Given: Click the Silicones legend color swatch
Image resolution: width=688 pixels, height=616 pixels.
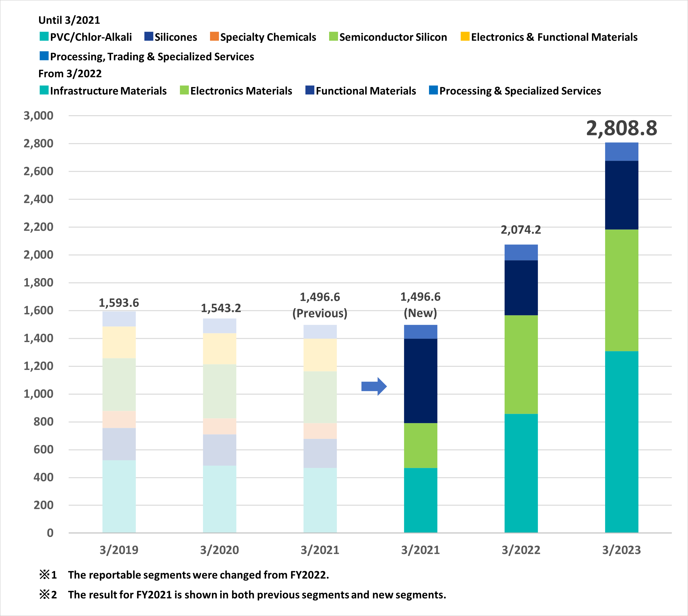Looking at the screenshot, I should [x=149, y=36].
